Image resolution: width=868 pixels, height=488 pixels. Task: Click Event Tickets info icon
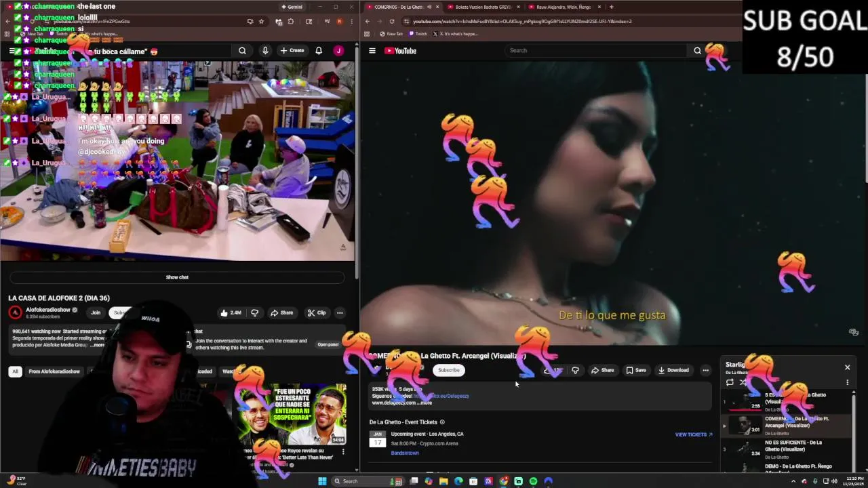tap(442, 422)
